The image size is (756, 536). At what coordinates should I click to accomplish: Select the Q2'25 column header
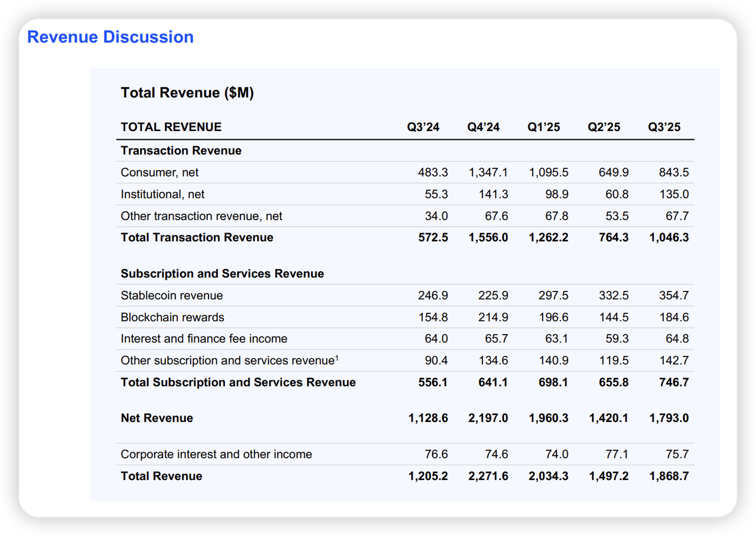(x=604, y=127)
